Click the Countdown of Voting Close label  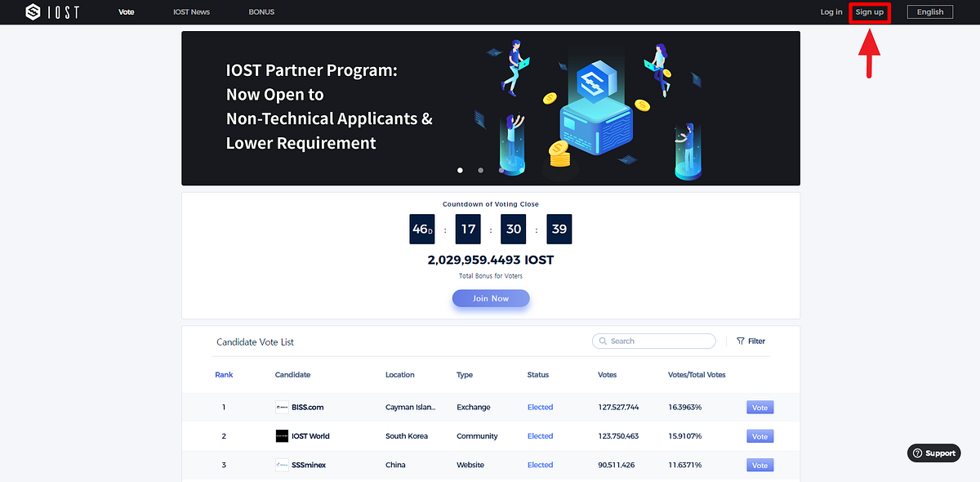(491, 204)
